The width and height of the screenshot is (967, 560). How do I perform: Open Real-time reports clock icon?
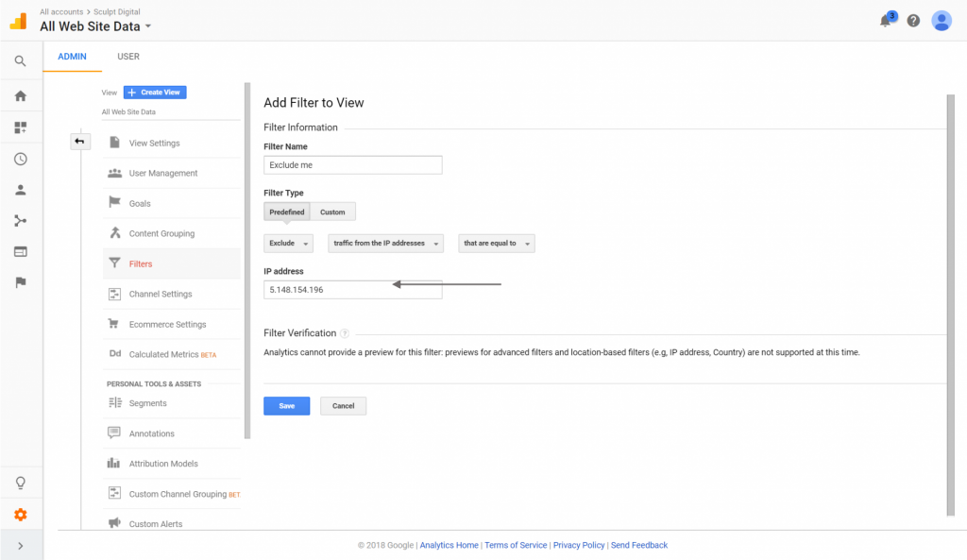(21, 159)
